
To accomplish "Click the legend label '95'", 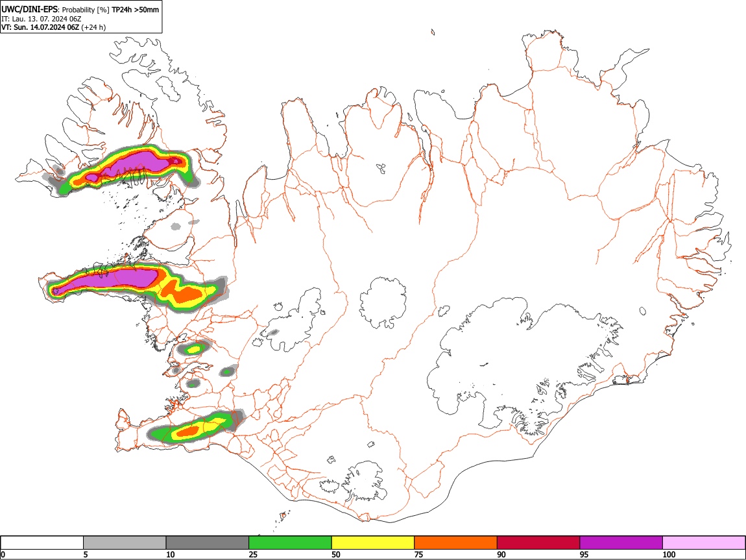I will click(x=584, y=554).
